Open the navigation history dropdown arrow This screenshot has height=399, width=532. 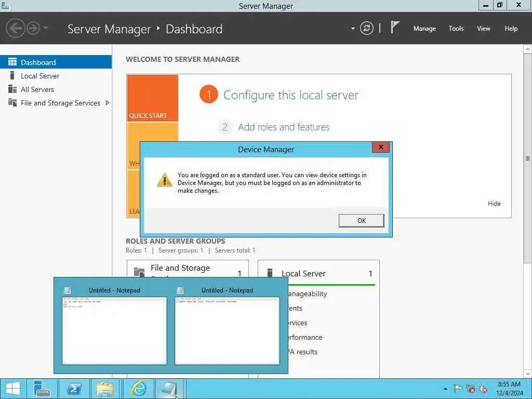(x=46, y=28)
